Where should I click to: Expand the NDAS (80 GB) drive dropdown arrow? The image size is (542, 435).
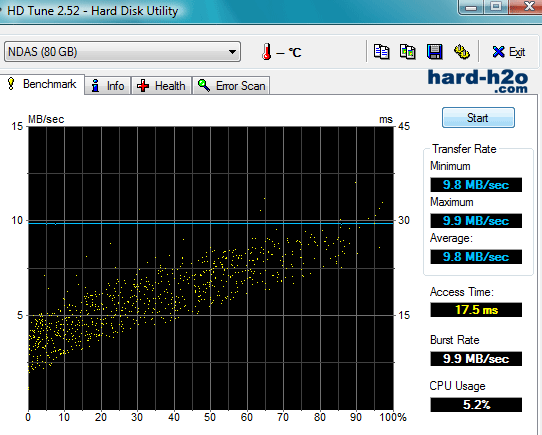click(232, 52)
